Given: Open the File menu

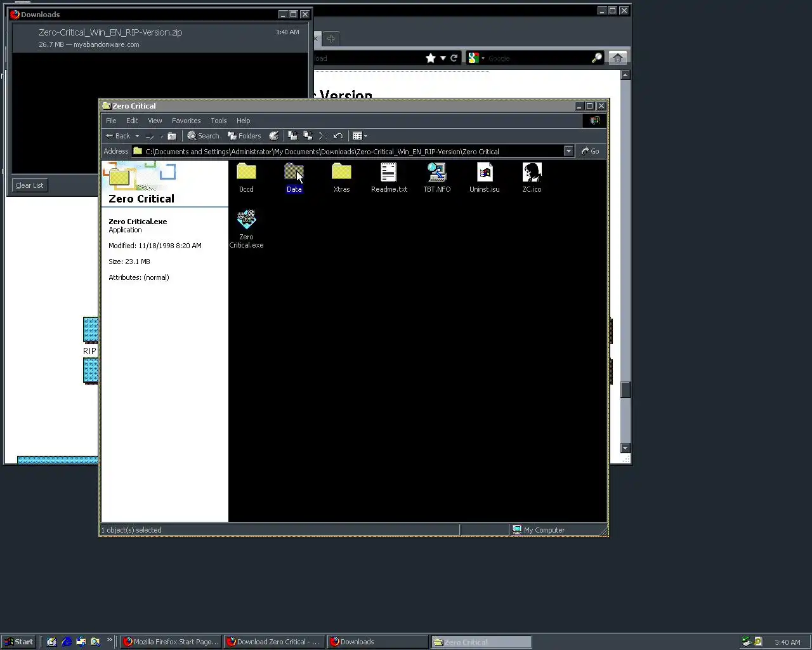Looking at the screenshot, I should 111,121.
